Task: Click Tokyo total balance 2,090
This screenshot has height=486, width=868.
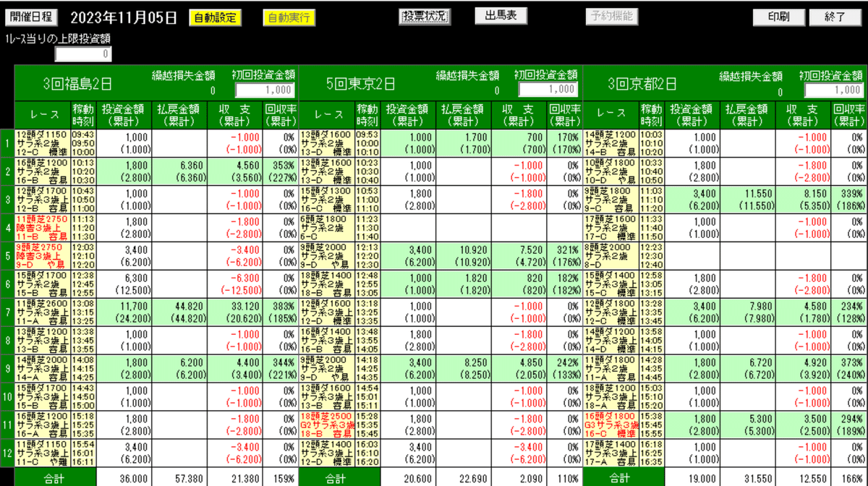Action: click(519, 478)
